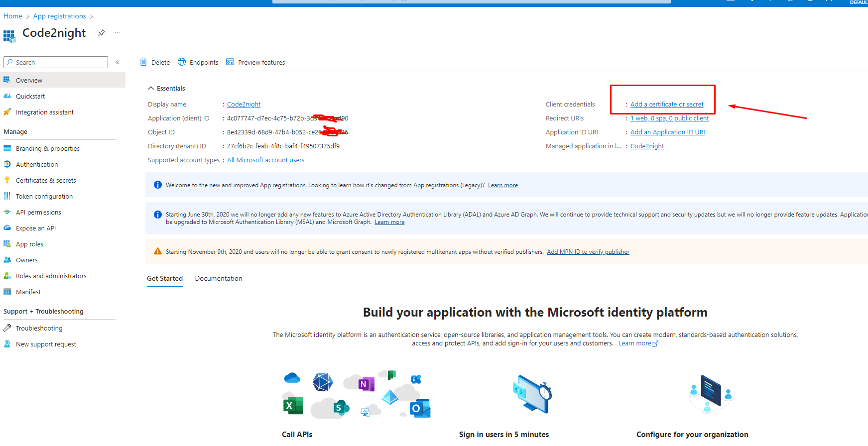Open Overview in the left menu

pyautogui.click(x=63, y=80)
